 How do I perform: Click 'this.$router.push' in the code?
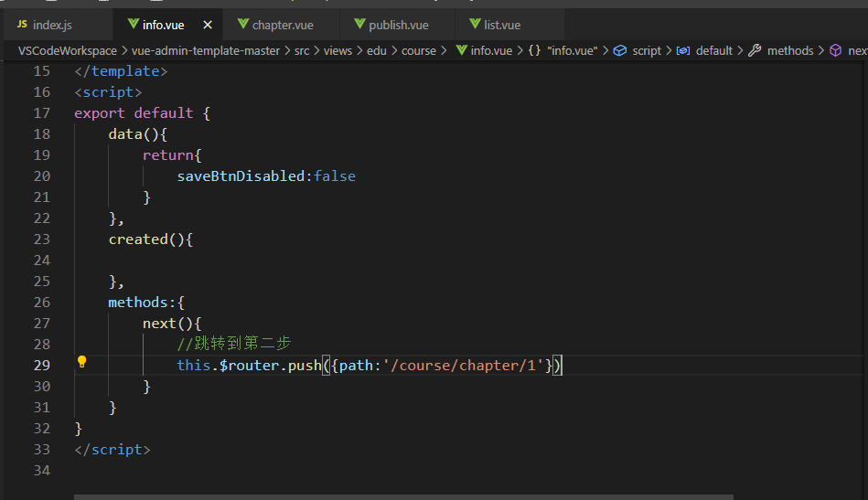pyautogui.click(x=249, y=366)
